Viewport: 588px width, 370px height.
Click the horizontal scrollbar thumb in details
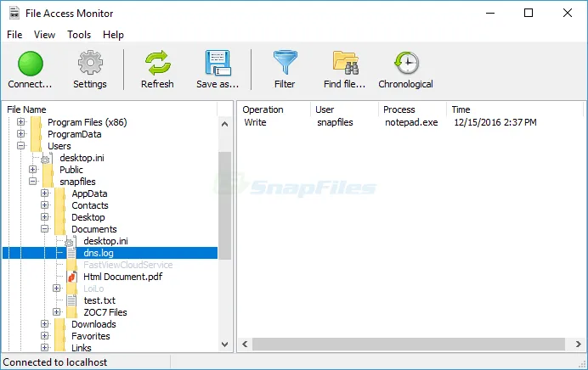tap(409, 344)
